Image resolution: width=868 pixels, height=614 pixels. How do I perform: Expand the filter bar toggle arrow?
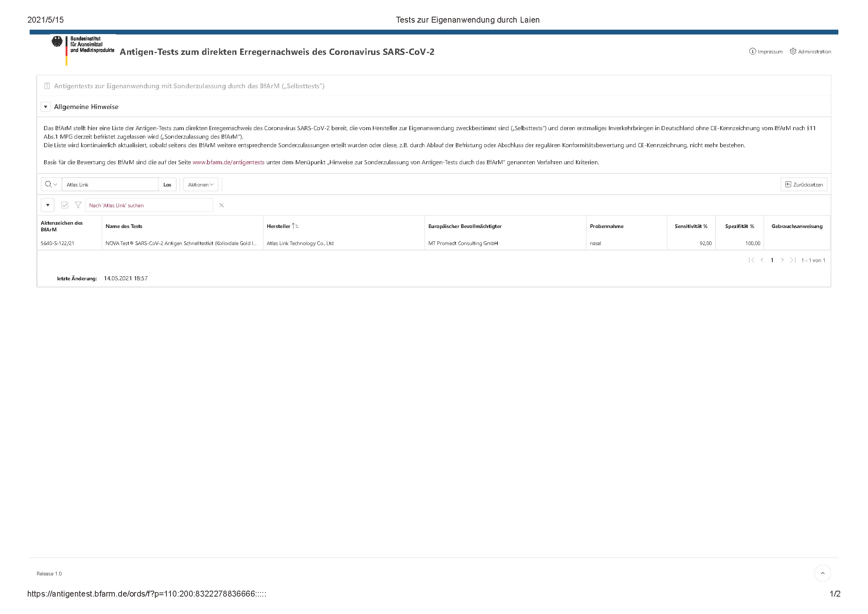click(48, 205)
